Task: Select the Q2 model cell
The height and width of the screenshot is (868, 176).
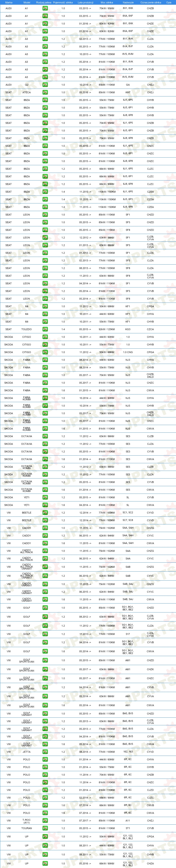Action: [27, 85]
